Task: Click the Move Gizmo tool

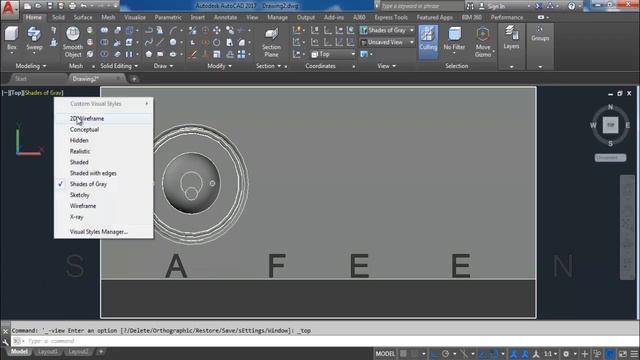Action: click(x=483, y=42)
